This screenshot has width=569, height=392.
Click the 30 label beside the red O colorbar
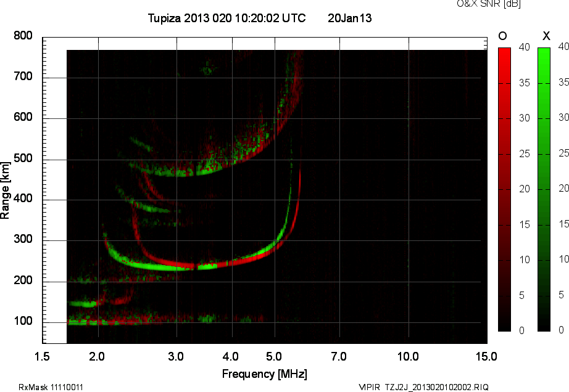525,118
